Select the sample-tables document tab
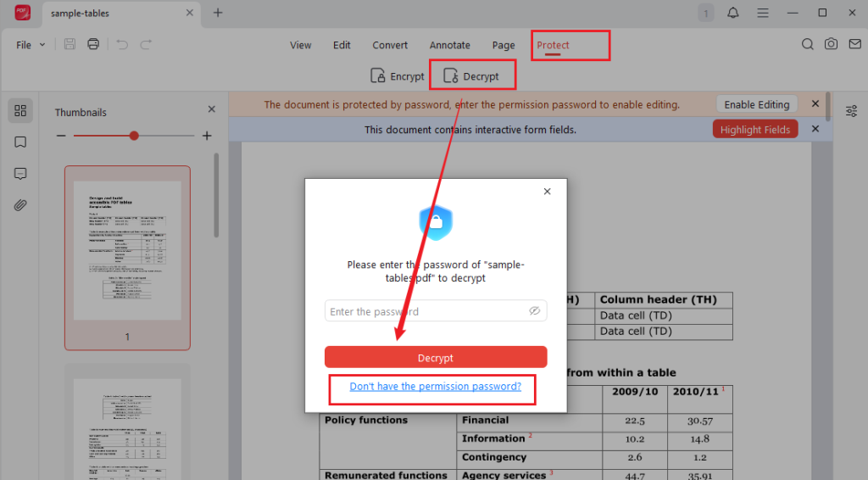868x480 pixels. [x=120, y=14]
